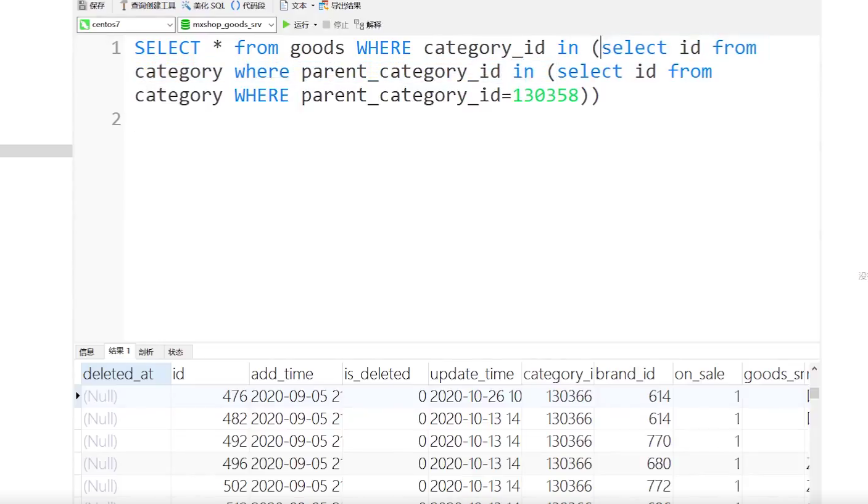Open the centos7 connection dropdown
The height and width of the screenshot is (504, 868).
pyautogui.click(x=170, y=25)
